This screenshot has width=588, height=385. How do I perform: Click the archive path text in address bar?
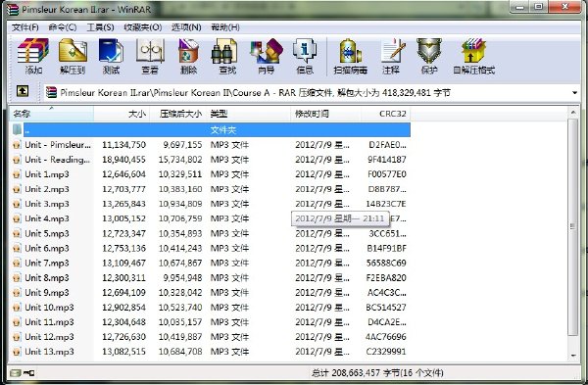pyautogui.click(x=255, y=93)
